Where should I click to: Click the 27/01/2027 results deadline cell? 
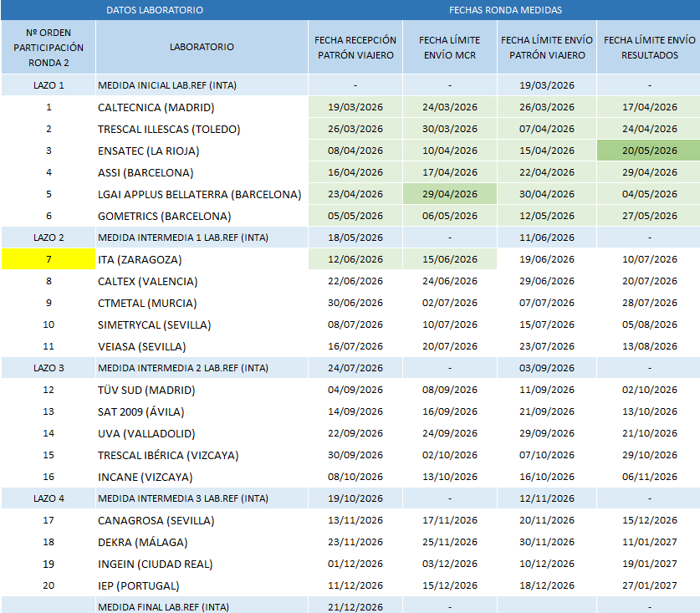point(649,585)
